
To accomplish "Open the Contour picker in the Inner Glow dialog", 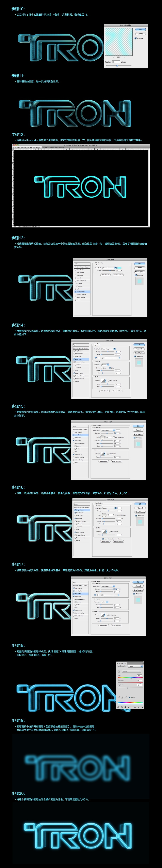I will 104,381.
